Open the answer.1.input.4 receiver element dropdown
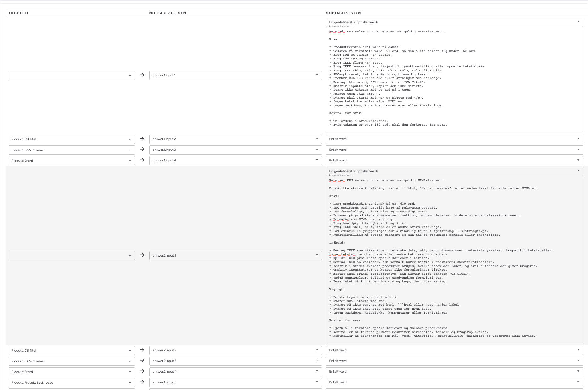 235,161
